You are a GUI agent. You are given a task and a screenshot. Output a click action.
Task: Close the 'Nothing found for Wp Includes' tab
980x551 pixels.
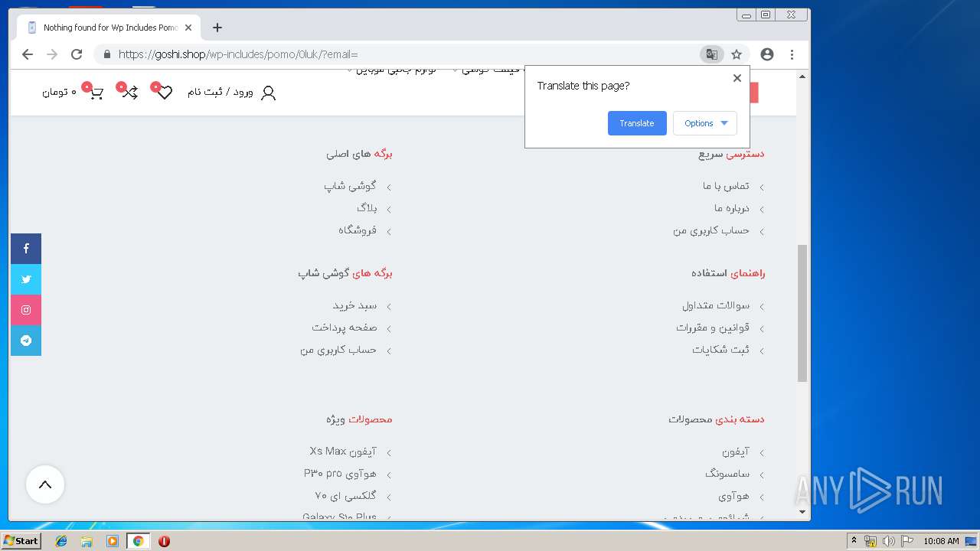pyautogui.click(x=188, y=28)
